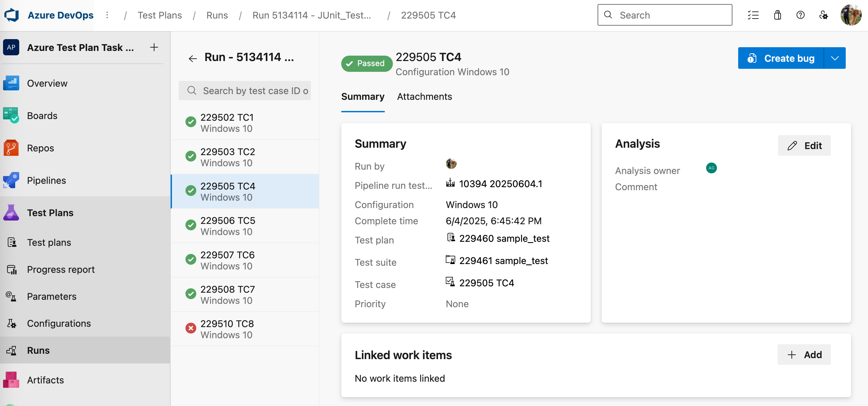The image size is (868, 406).
Task: Open the Help question mark icon
Action: 800,15
